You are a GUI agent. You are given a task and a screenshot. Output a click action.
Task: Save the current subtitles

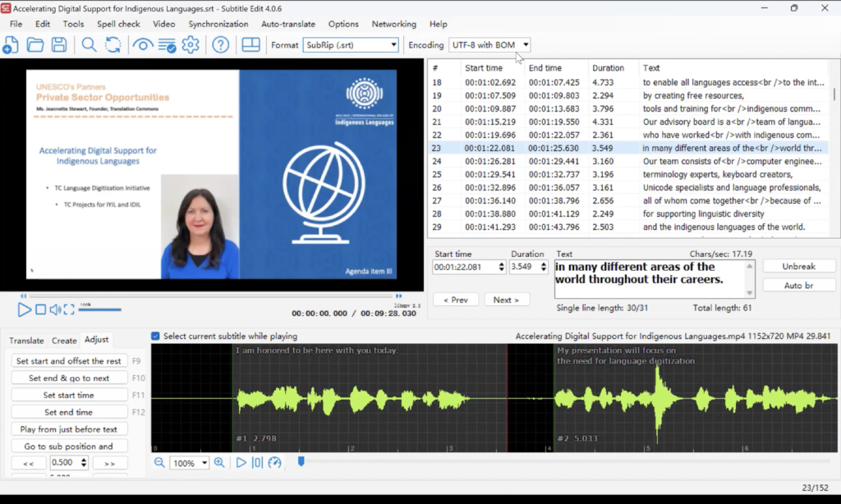(x=57, y=45)
